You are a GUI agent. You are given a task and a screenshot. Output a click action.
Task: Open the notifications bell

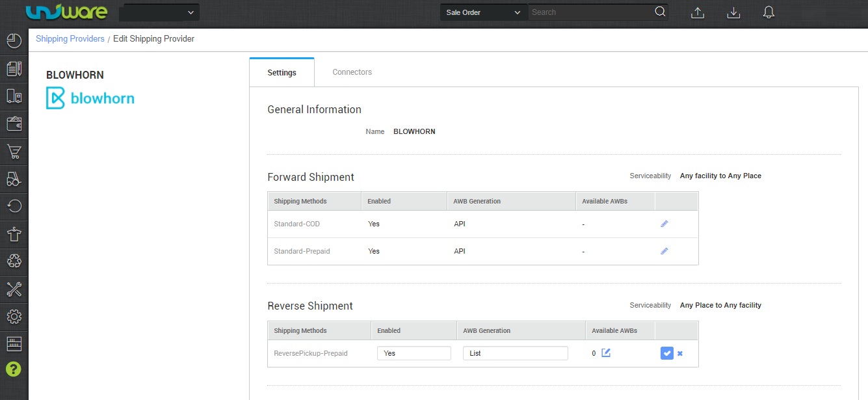[x=769, y=12]
